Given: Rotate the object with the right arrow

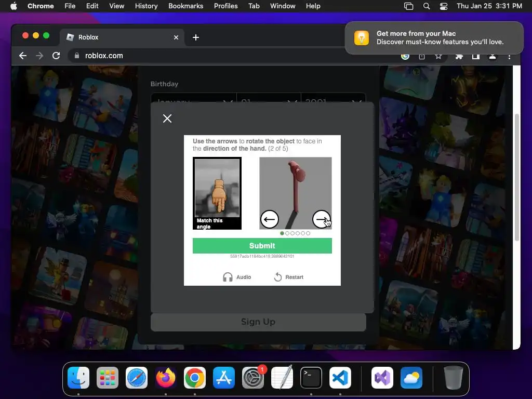Looking at the screenshot, I should click(x=321, y=219).
